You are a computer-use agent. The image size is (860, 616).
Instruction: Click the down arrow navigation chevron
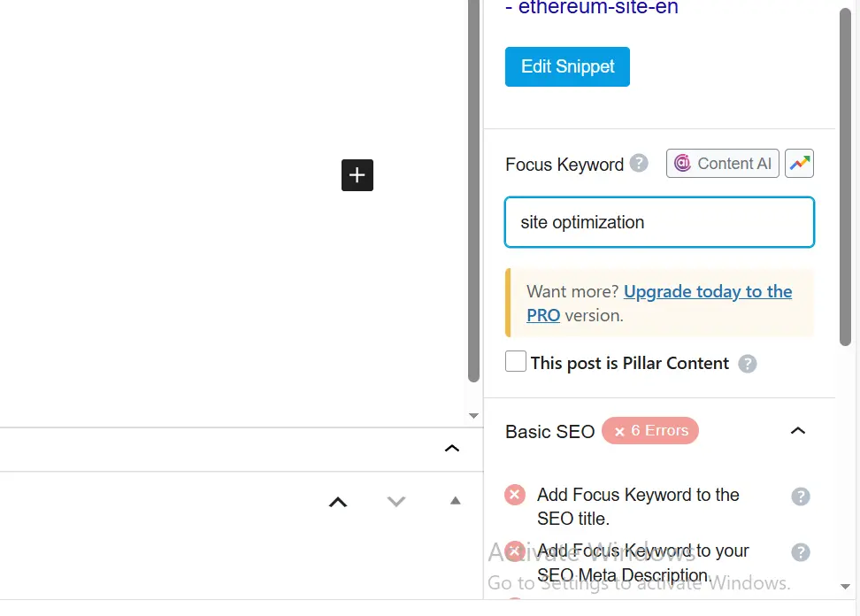(x=395, y=502)
